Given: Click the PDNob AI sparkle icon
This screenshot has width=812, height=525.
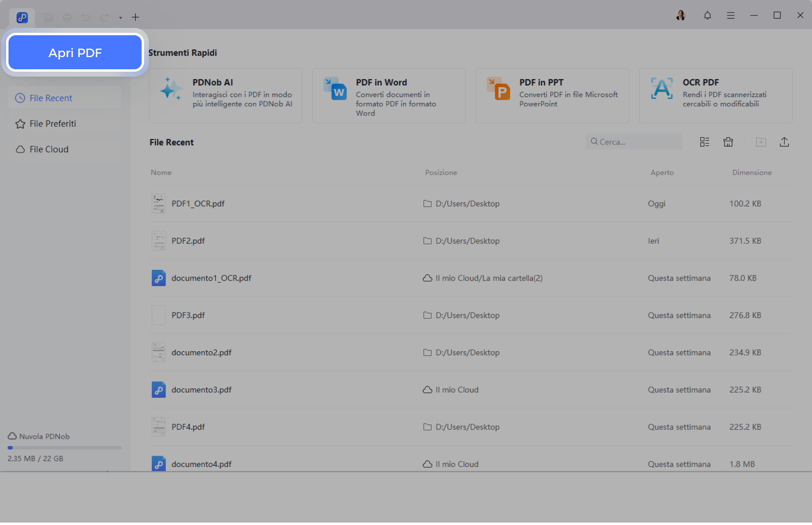Looking at the screenshot, I should coord(171,89).
